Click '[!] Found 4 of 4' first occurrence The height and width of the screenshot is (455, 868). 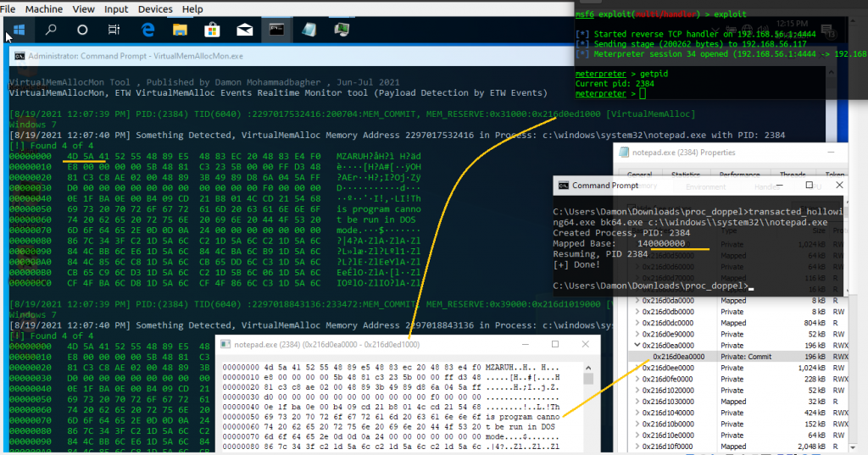52,146
